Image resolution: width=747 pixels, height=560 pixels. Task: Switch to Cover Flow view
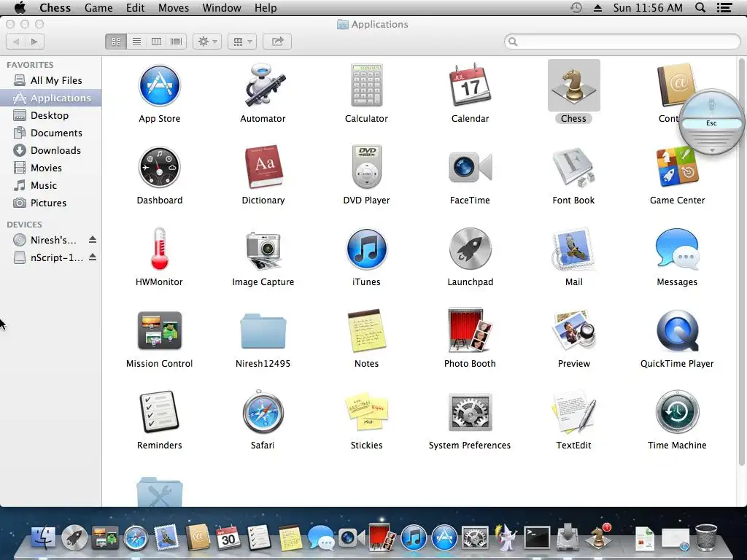pyautogui.click(x=177, y=42)
